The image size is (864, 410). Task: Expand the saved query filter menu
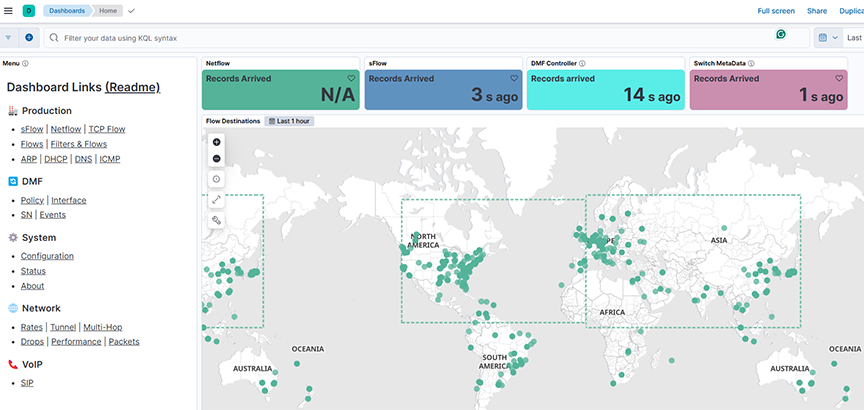(x=9, y=37)
